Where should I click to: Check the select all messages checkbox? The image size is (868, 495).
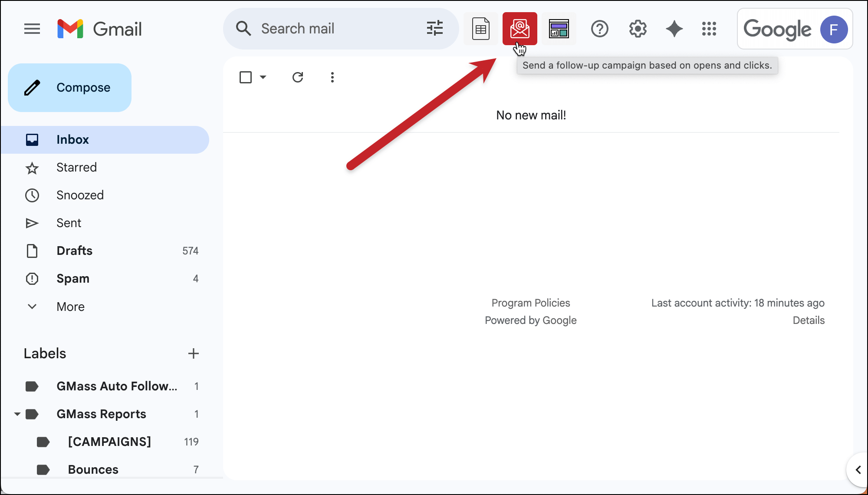point(246,77)
